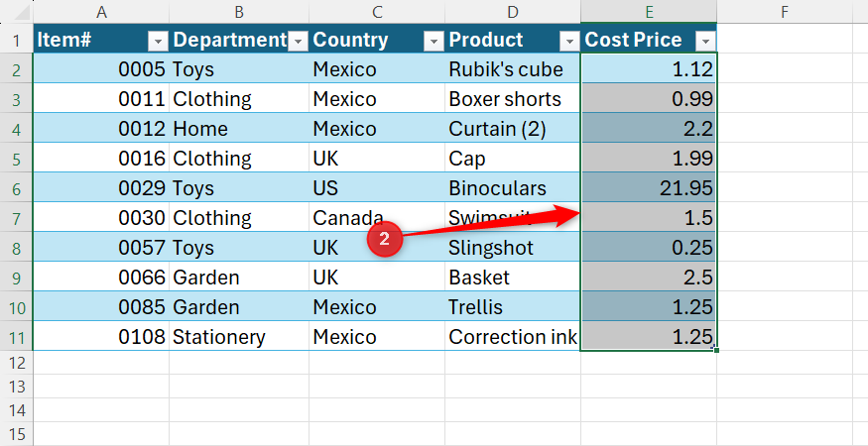The height and width of the screenshot is (446, 868).
Task: Open the Cost Price column filter dropdown
Action: point(705,41)
